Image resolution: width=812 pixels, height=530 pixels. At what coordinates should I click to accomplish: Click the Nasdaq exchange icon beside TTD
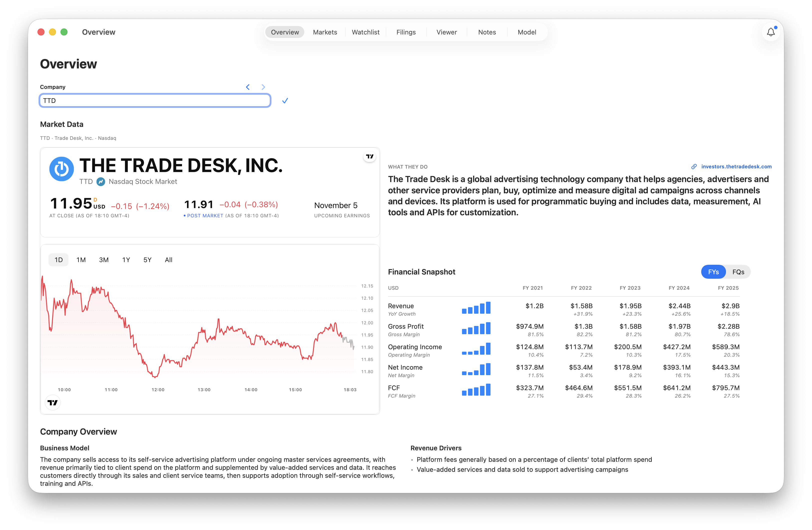click(x=101, y=182)
